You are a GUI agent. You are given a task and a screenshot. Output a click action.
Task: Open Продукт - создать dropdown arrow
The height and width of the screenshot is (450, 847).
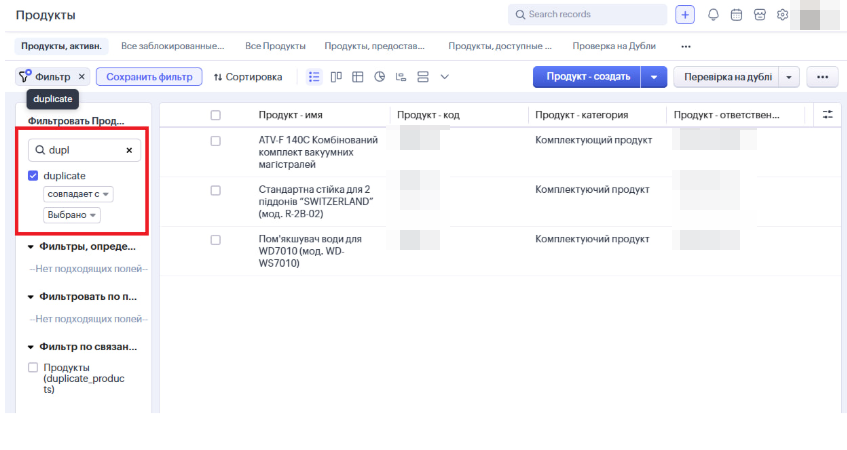(654, 77)
